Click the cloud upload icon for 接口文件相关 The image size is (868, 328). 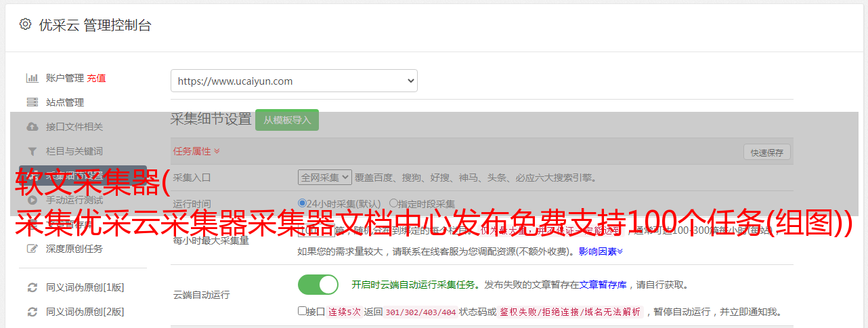[x=32, y=127]
